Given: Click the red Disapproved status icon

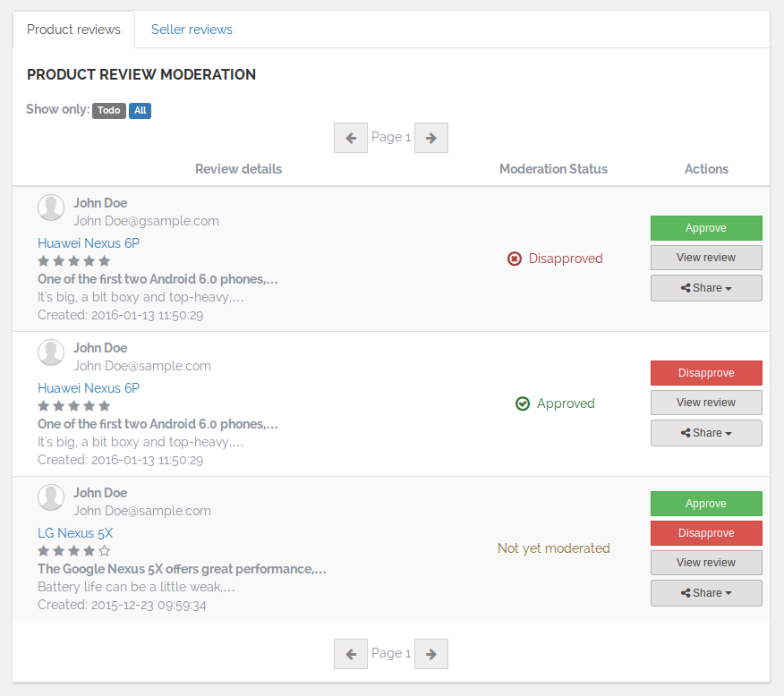Looking at the screenshot, I should click(515, 259).
